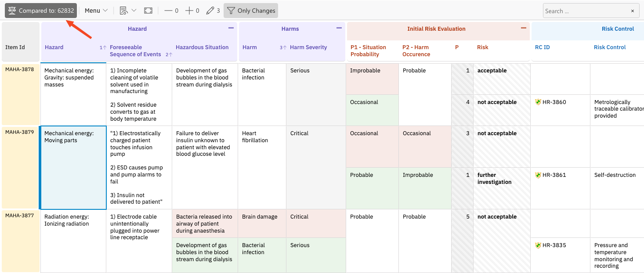This screenshot has height=273, width=644.
Task: Collapse the Initial Risk Evaluation group
Action: click(523, 28)
